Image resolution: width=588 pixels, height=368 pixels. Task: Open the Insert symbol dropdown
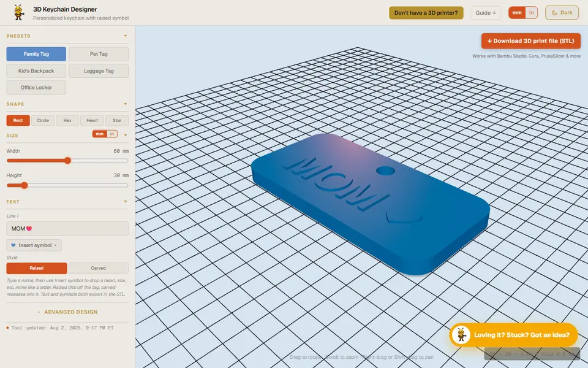point(34,245)
